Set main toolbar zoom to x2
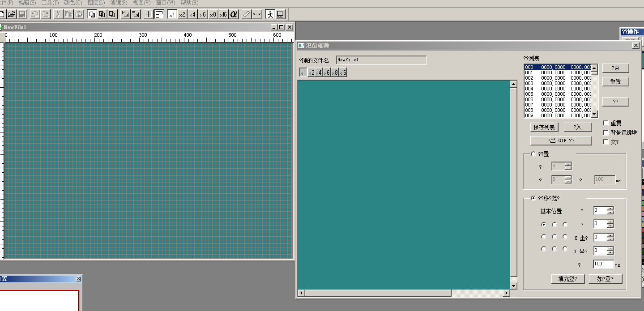This screenshot has width=644, height=311. (x=182, y=14)
